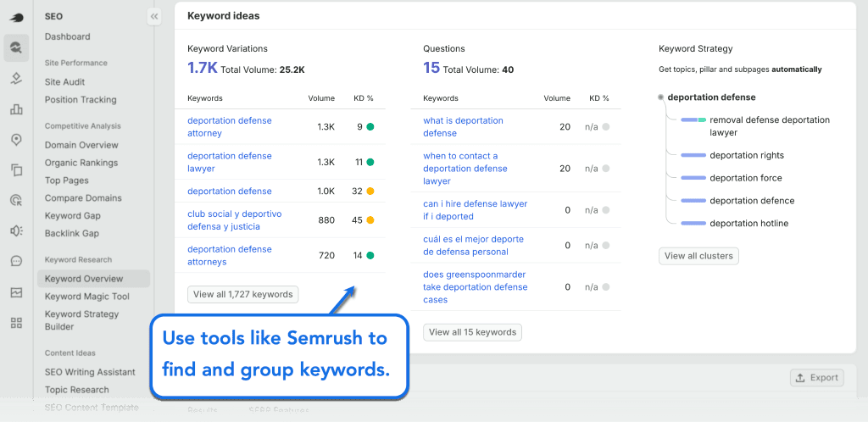Viewport: 868px width, 422px height.
Task: Open Position Tracking
Action: [81, 99]
